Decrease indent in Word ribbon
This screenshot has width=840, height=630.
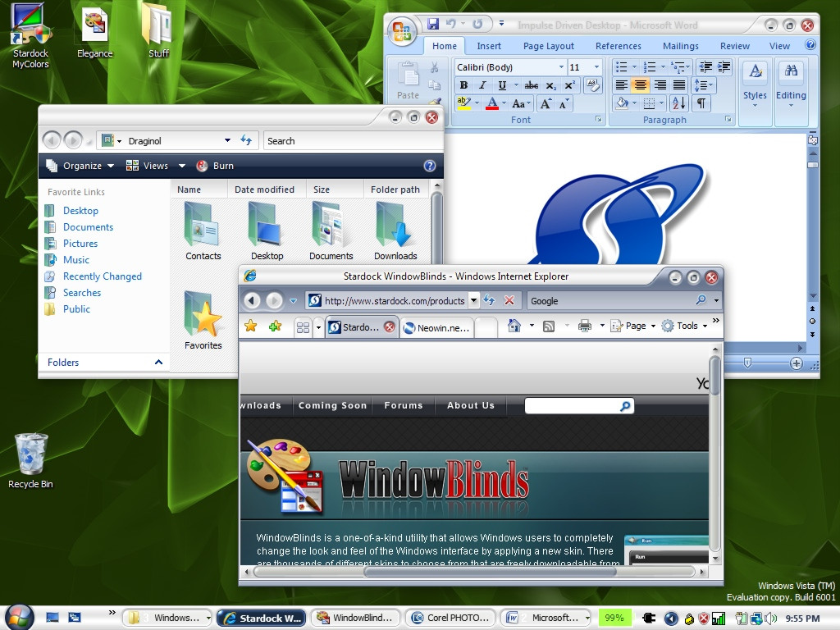pos(706,67)
